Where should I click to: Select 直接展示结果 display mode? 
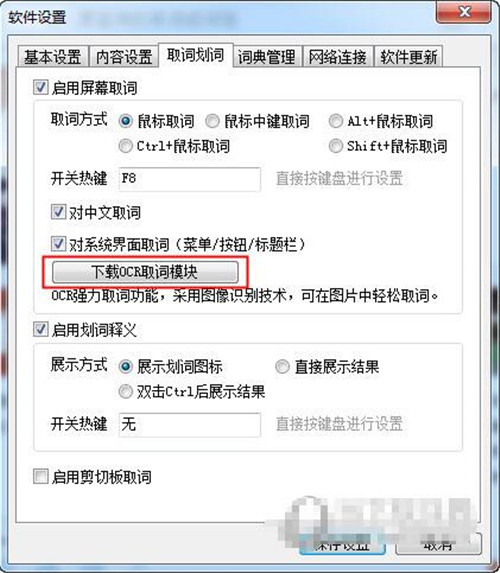(x=282, y=367)
